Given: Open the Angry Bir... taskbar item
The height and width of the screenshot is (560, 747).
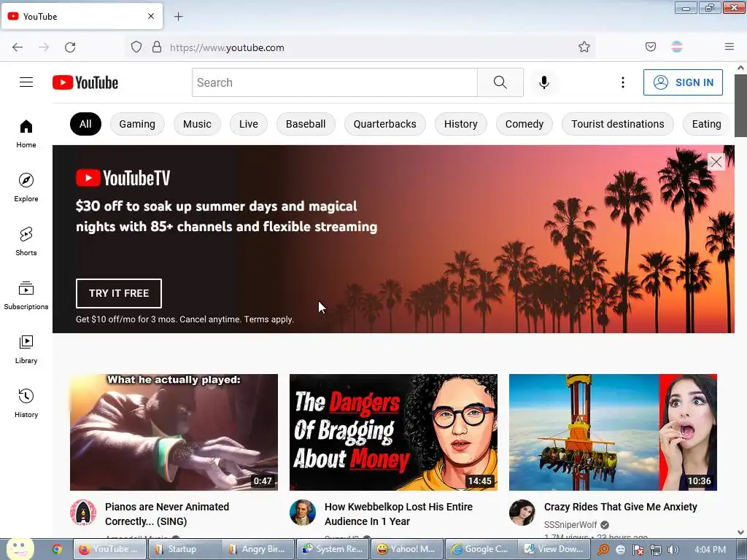Looking at the screenshot, I should pos(259,549).
